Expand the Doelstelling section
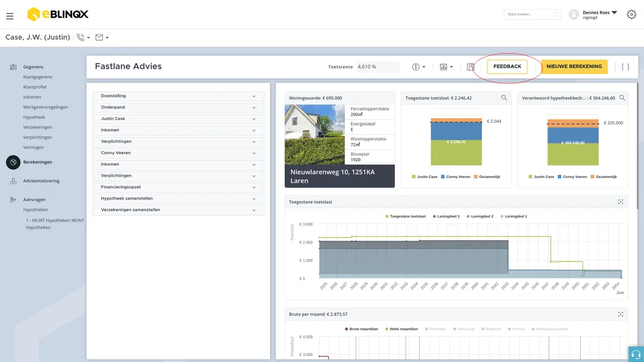Viewport: 644px width, 362px height. pyautogui.click(x=178, y=96)
